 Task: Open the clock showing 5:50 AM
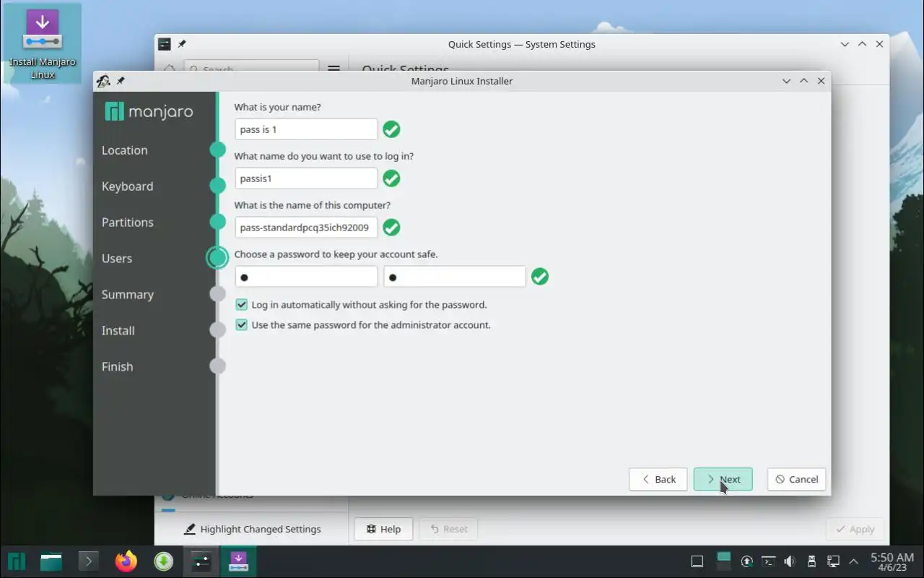(x=892, y=561)
